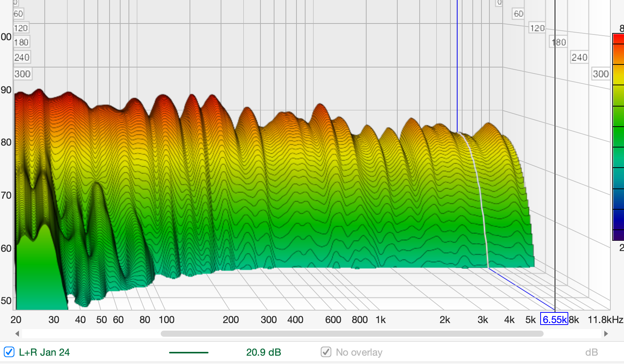
Task: Click the 11.8kHz frequency axis label
Action: [605, 320]
